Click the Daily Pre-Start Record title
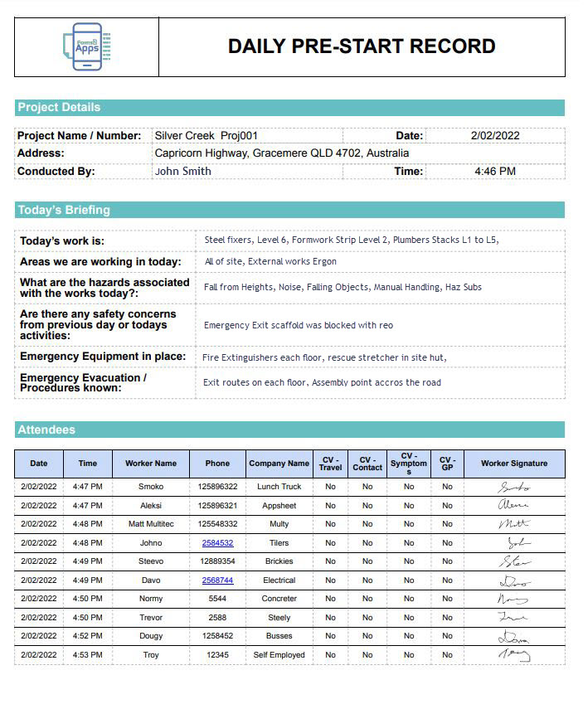This screenshot has width=588, height=709. pyautogui.click(x=362, y=46)
